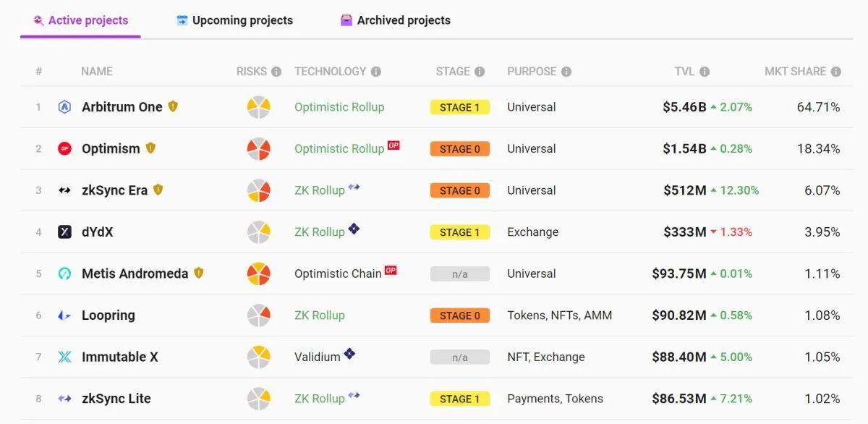Viewport: 868px width, 424px height.
Task: Click the Optimistic Rollup link for Arbitrum One
Action: [339, 107]
